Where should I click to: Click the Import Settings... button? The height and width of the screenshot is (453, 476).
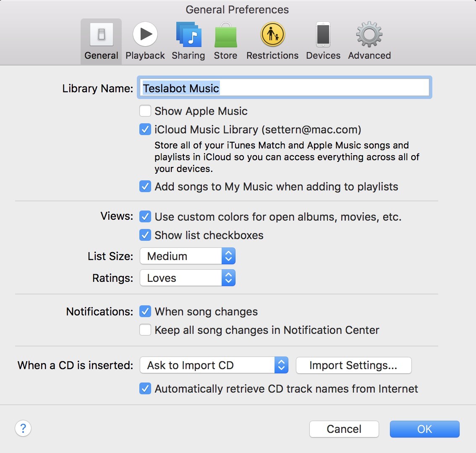(x=354, y=365)
